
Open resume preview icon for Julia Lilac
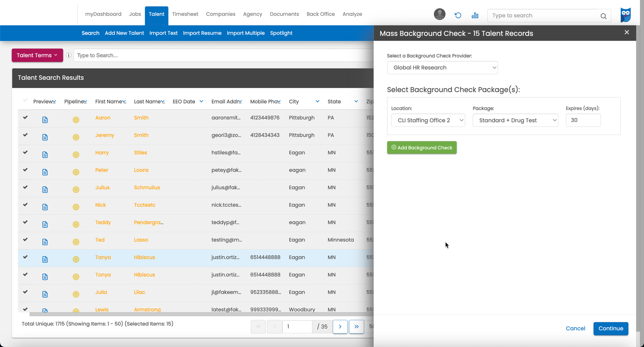(x=45, y=294)
